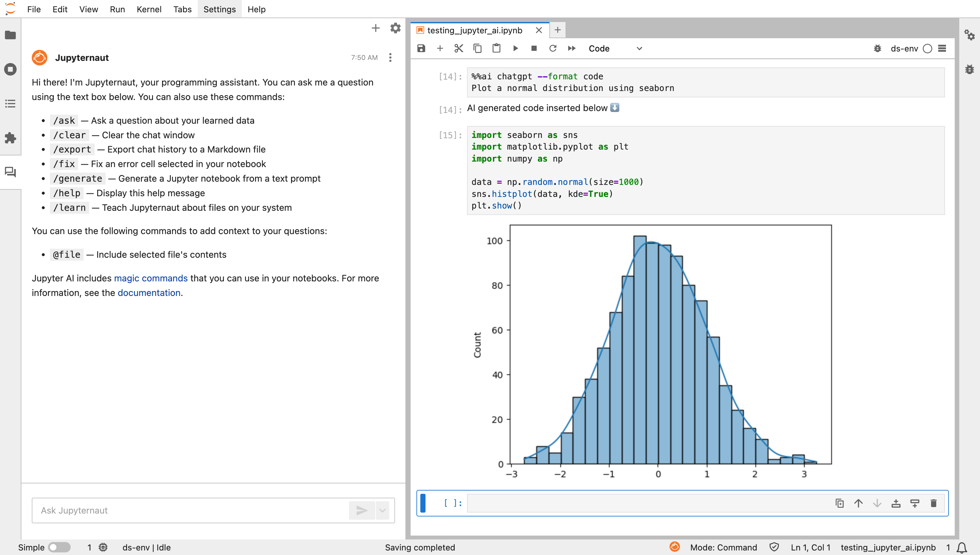980x555 pixels.
Task: Restart the kernel with the circular arrow icon
Action: pyautogui.click(x=553, y=49)
